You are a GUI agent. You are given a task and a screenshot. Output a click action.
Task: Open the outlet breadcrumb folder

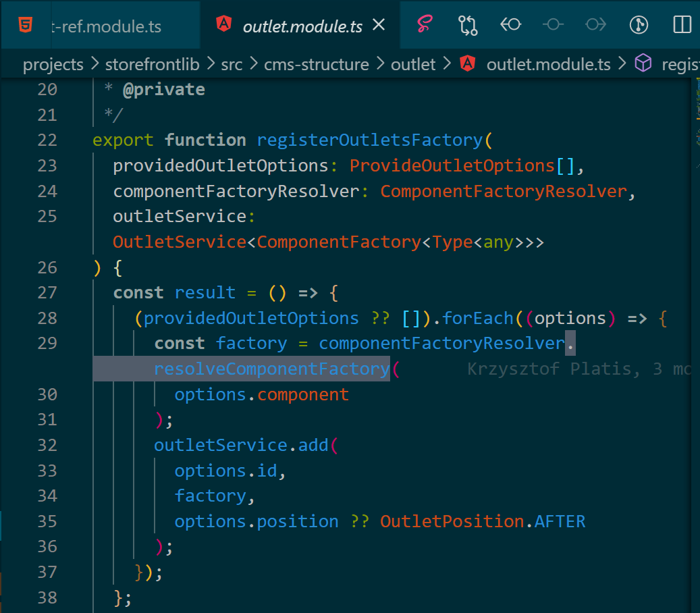pyautogui.click(x=413, y=65)
